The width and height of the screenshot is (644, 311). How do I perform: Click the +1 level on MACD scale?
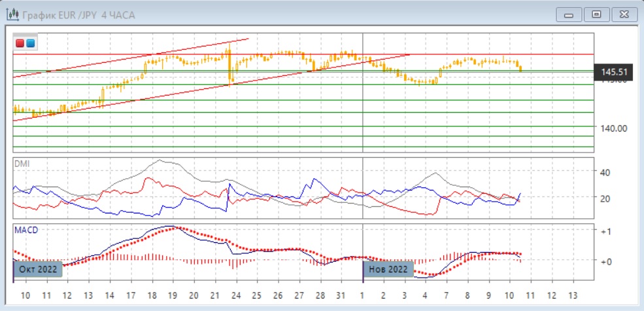(x=605, y=232)
